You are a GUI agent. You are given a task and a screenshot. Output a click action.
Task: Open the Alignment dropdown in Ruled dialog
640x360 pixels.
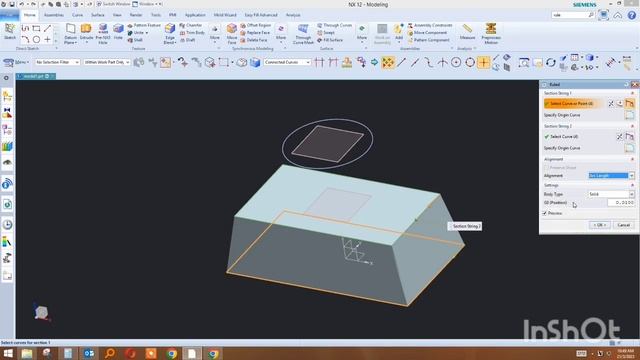click(x=611, y=176)
